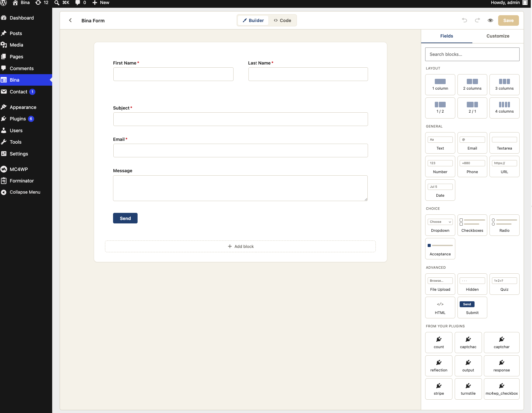The width and height of the screenshot is (532, 413).
Task: Insert an Email field block
Action: 472,143
